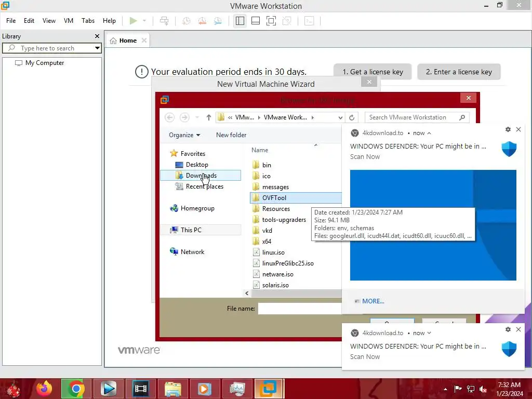Open the VM menu
The width and height of the screenshot is (532, 399).
point(69,21)
